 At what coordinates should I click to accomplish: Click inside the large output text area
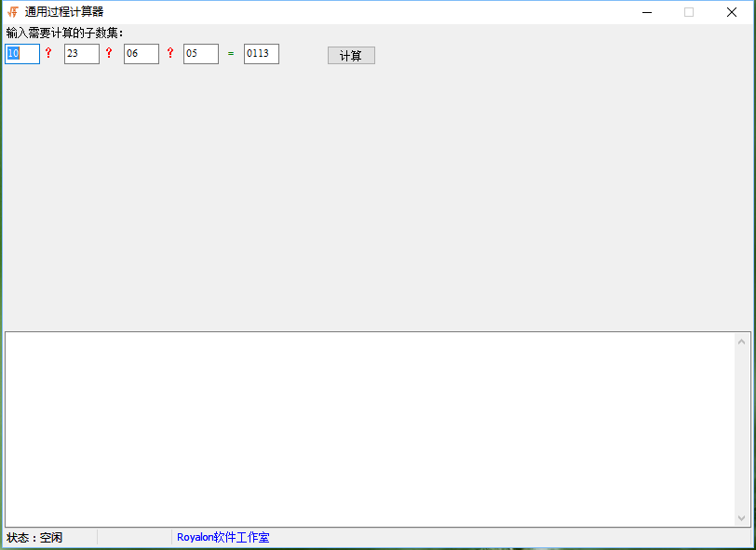click(369, 429)
